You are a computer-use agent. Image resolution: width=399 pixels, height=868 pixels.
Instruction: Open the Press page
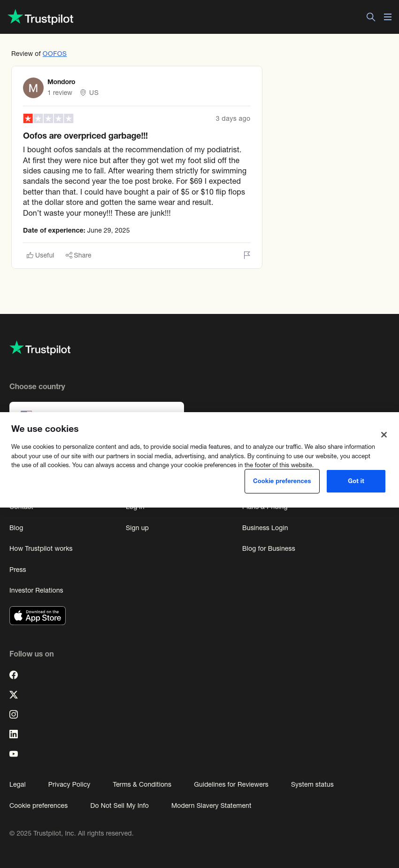click(x=18, y=570)
